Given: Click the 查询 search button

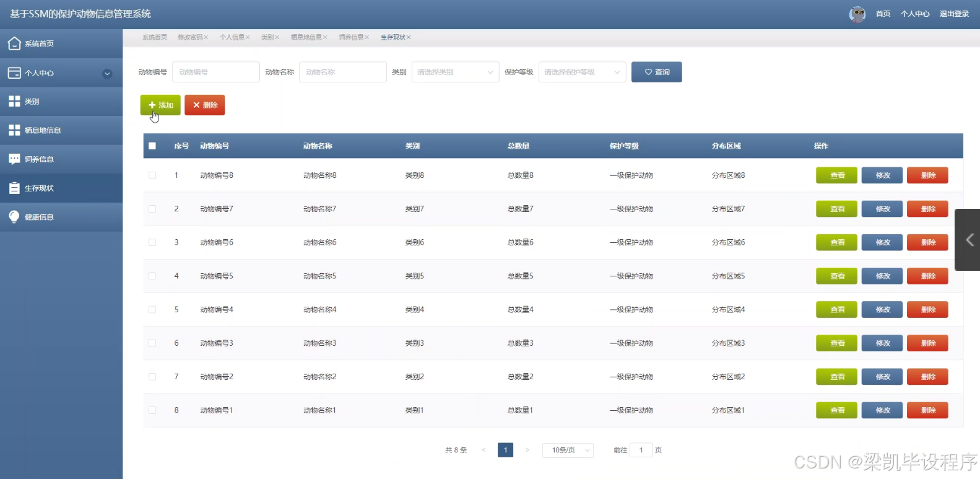Looking at the screenshot, I should tap(656, 72).
